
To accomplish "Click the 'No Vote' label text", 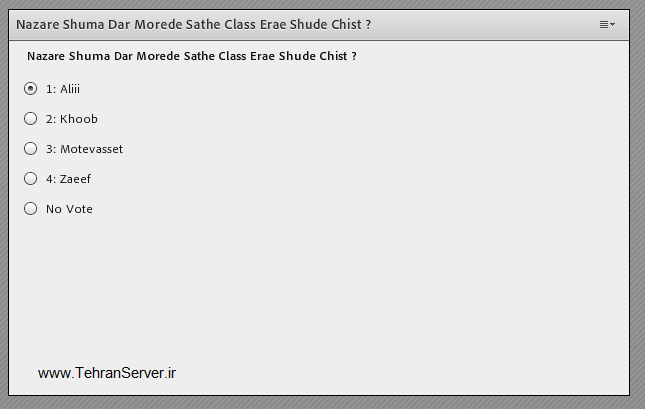I will [69, 209].
